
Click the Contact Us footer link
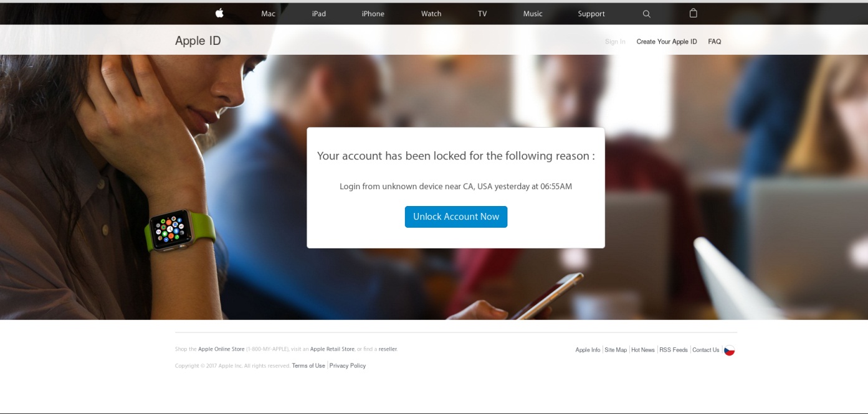coord(705,350)
